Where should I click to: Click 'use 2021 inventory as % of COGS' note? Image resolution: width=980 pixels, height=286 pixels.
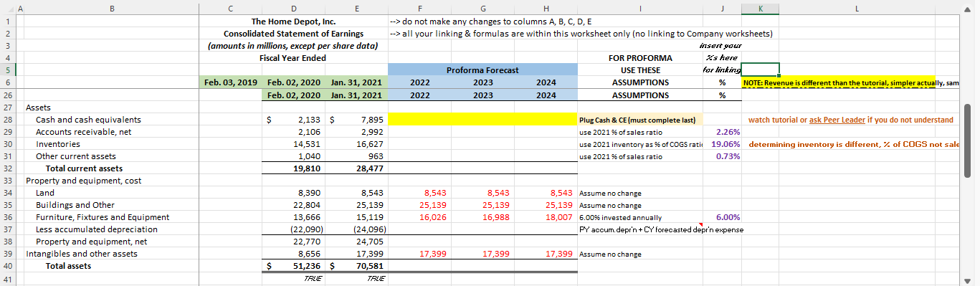[x=640, y=144]
